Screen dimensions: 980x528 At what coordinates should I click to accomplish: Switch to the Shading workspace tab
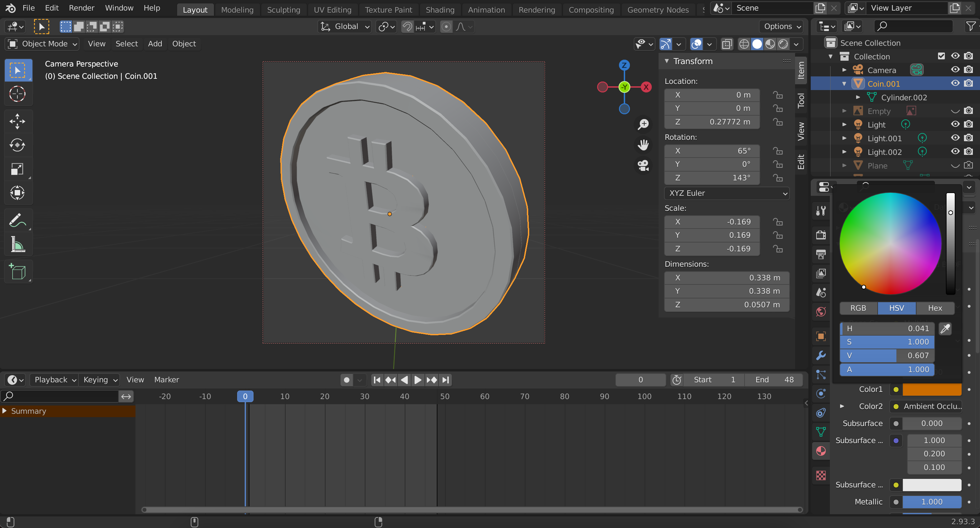[440, 10]
